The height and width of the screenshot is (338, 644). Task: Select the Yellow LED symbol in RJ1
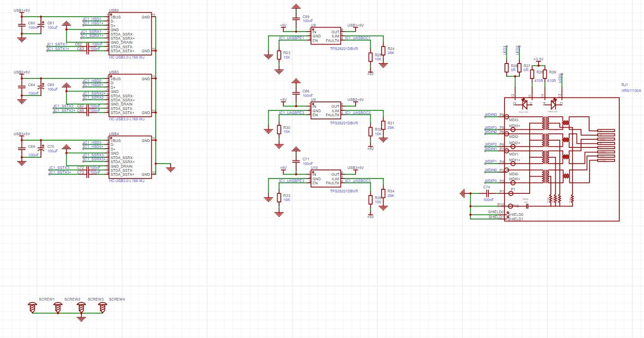click(553, 103)
